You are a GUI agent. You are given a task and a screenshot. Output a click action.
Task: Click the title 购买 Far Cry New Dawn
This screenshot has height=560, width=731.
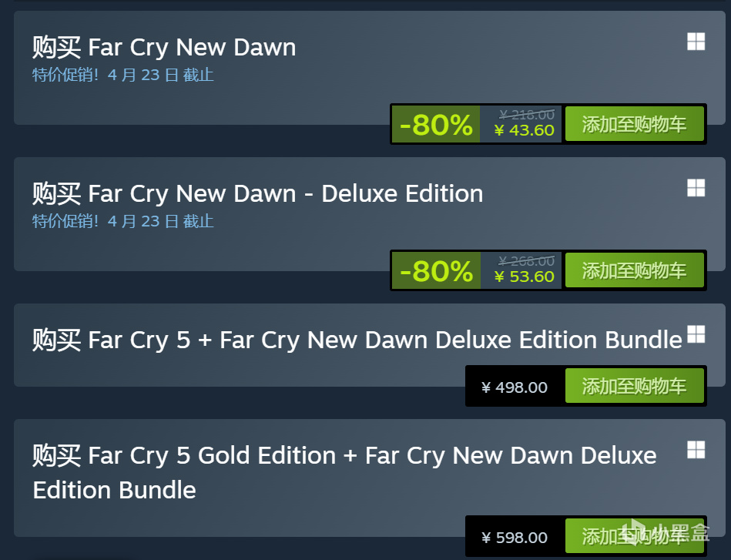coord(164,47)
